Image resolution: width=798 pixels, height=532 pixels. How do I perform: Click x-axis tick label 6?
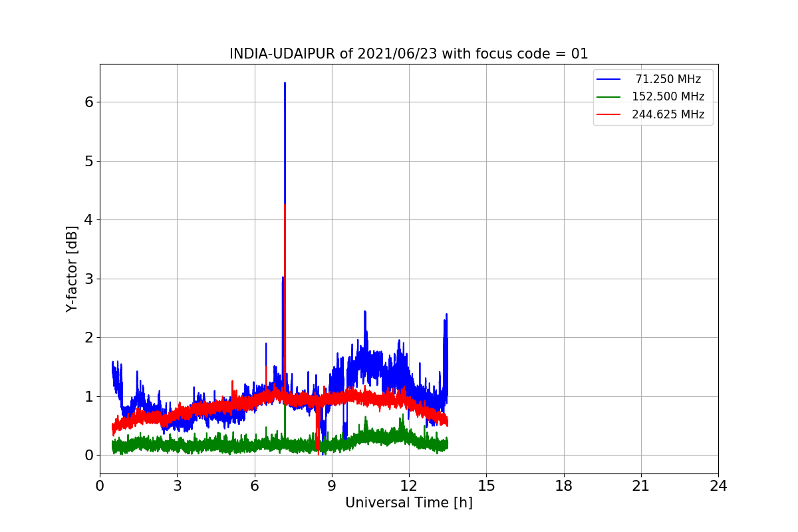click(x=254, y=486)
